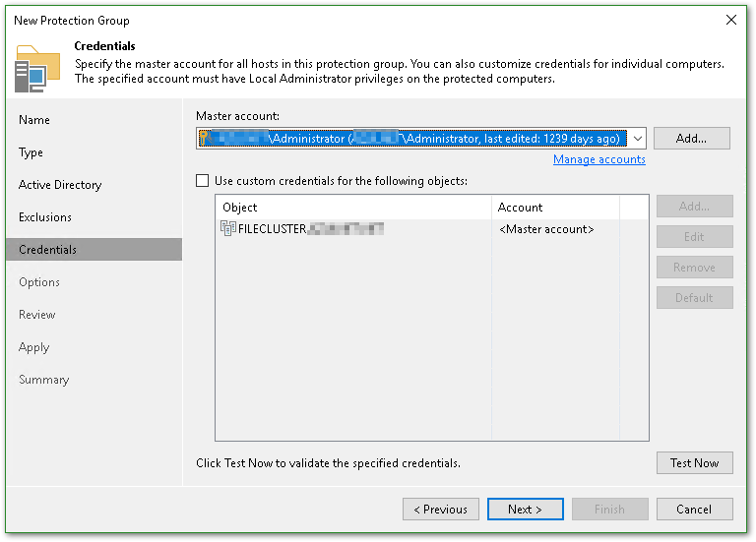Image resolution: width=756 pixels, height=542 pixels.
Task: Cancel the New Protection Group wizard
Action: (x=694, y=510)
